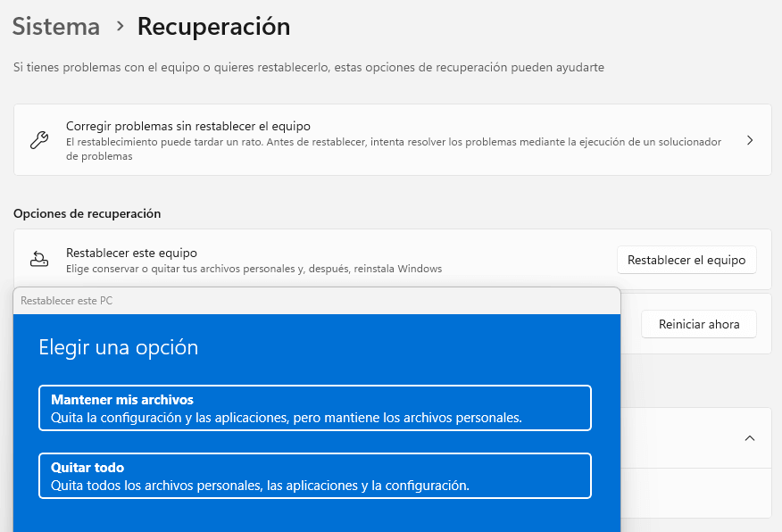Screen dimensions: 782x532
Task: Click the Opciones de recuperación heading
Action: 87,214
